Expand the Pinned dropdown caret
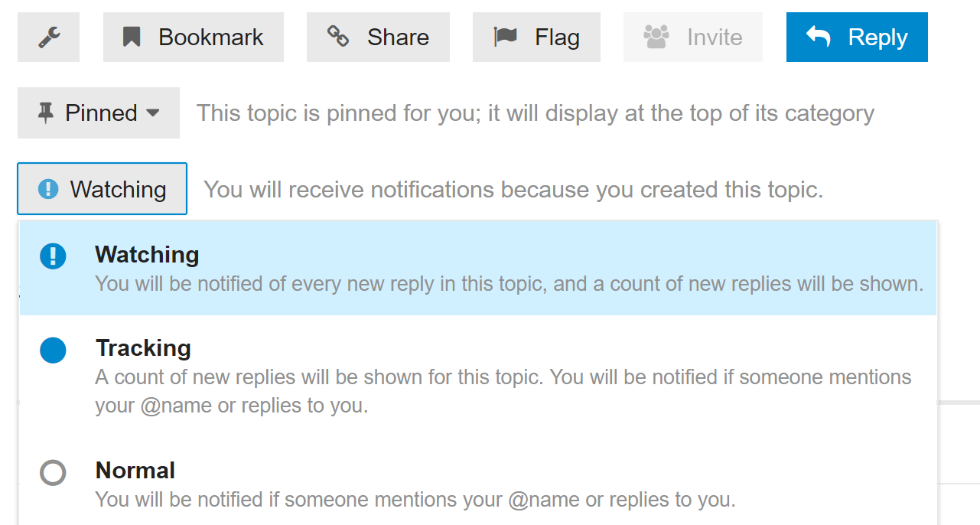This screenshot has height=525, width=980. coord(153,113)
